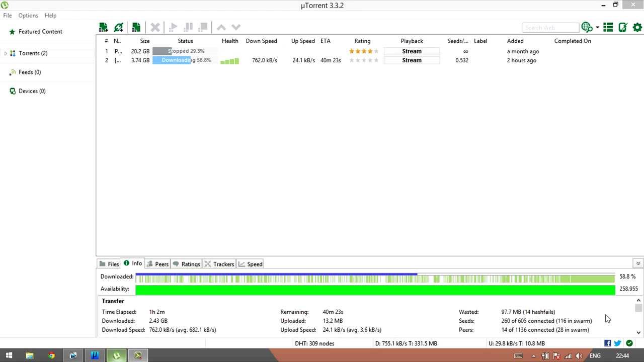Toggle the detailed list view icon
Viewport: 644px width, 362px height.
608,28
